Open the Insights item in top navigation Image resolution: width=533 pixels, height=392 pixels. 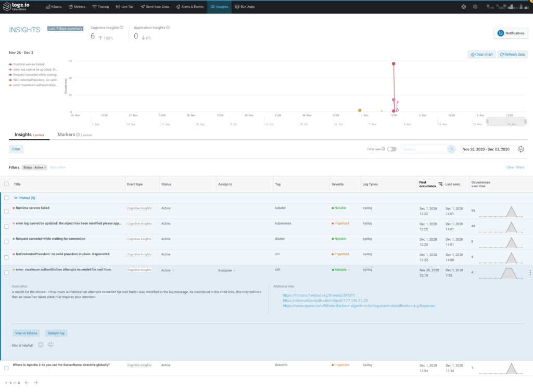[219, 6]
